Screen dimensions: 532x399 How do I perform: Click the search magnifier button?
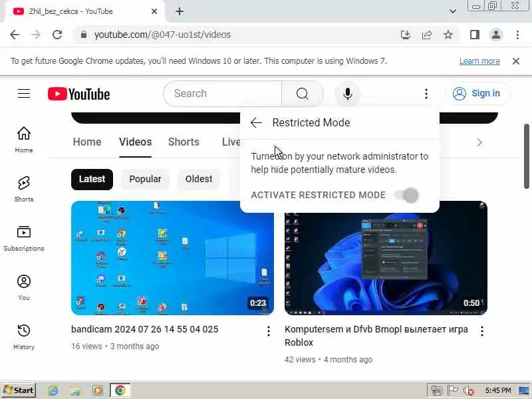pos(302,94)
